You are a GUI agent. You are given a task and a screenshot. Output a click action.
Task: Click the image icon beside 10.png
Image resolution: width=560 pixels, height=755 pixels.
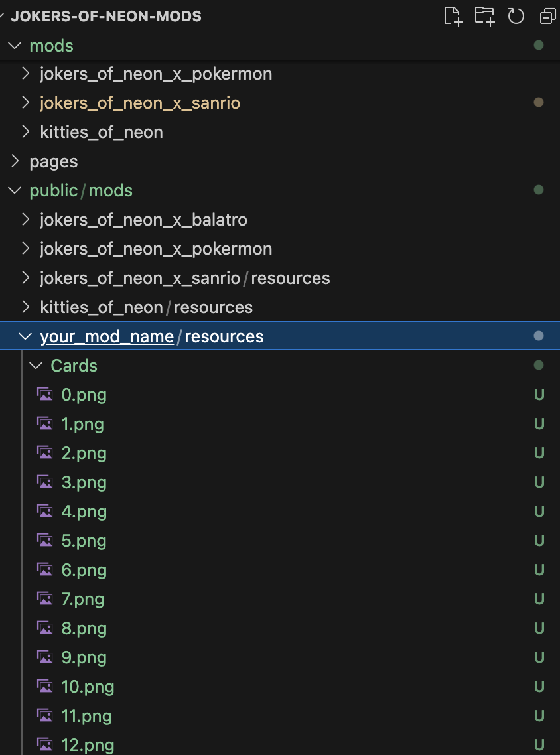pos(45,686)
